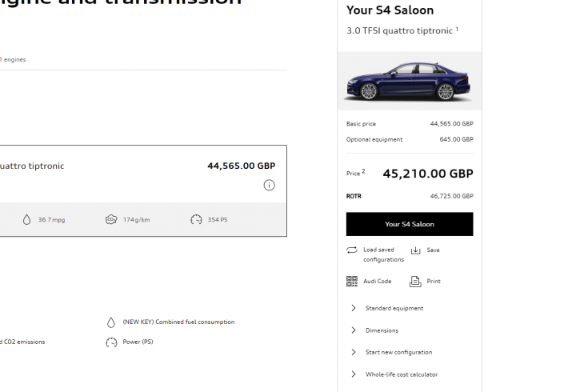The width and height of the screenshot is (576, 392).
Task: Expand the Dimensions chevron
Action: point(354,330)
